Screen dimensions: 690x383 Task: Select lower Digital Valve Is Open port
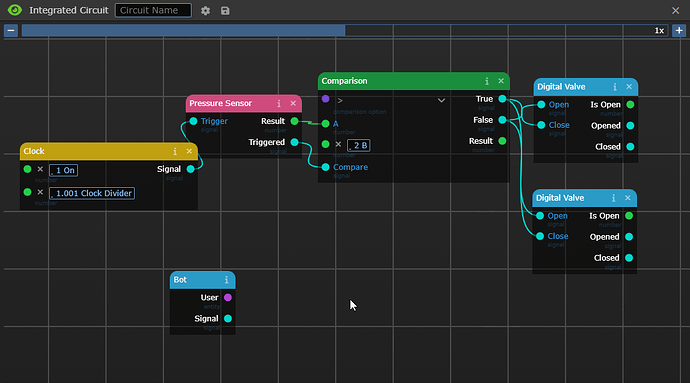(x=629, y=216)
